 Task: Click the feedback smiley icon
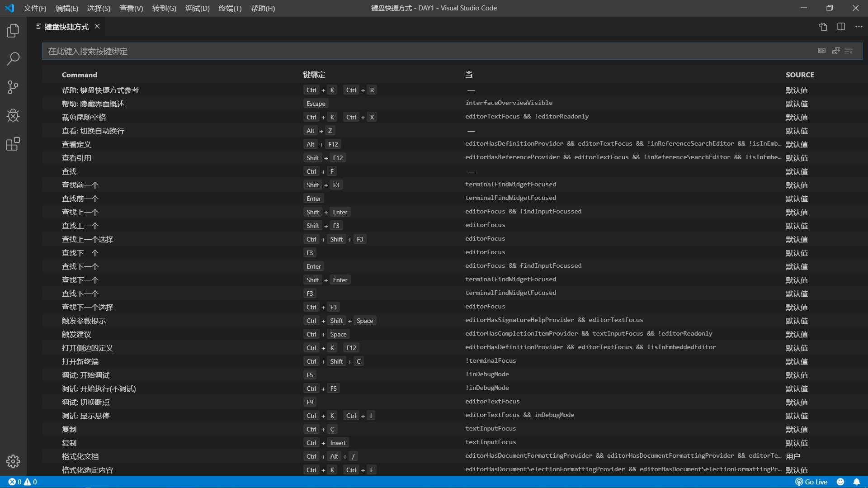pyautogui.click(x=840, y=482)
